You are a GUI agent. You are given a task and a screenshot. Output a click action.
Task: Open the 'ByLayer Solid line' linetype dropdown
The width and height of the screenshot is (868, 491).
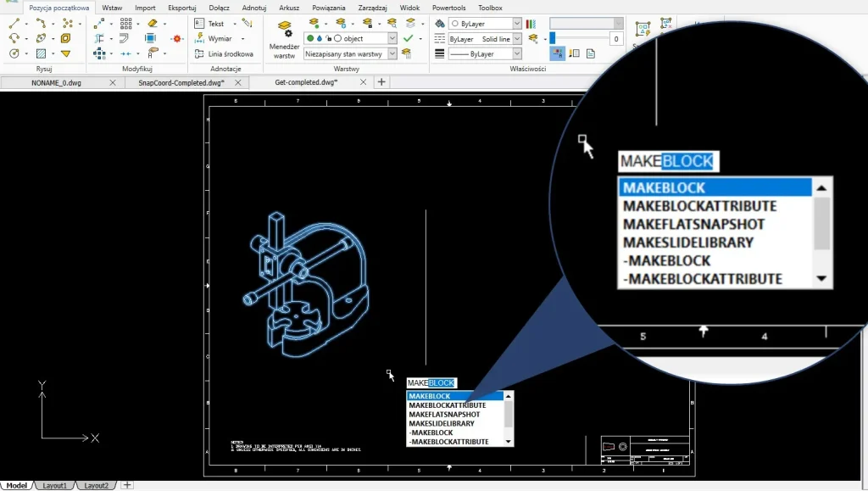coord(516,39)
